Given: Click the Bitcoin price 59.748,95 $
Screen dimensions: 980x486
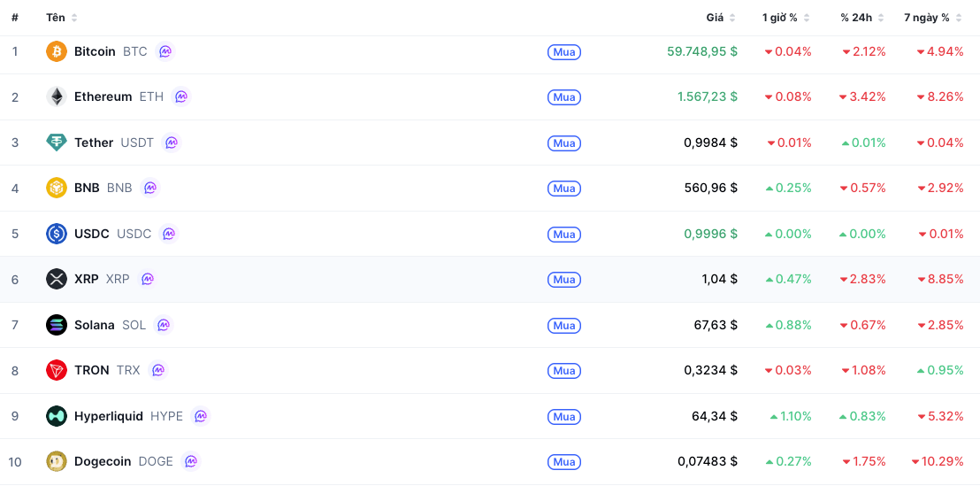Looking at the screenshot, I should (x=702, y=52).
